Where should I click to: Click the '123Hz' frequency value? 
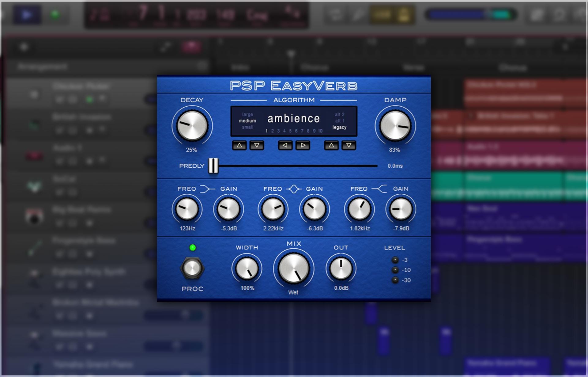[187, 228]
